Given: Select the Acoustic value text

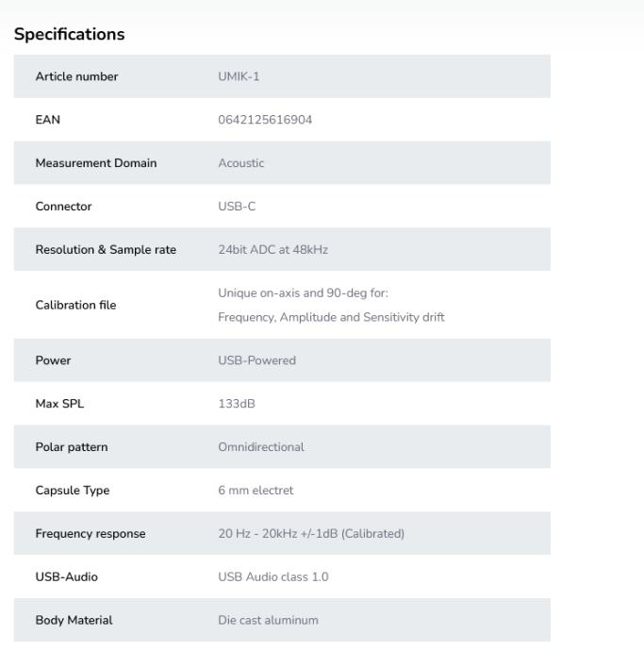Looking at the screenshot, I should 241,163.
